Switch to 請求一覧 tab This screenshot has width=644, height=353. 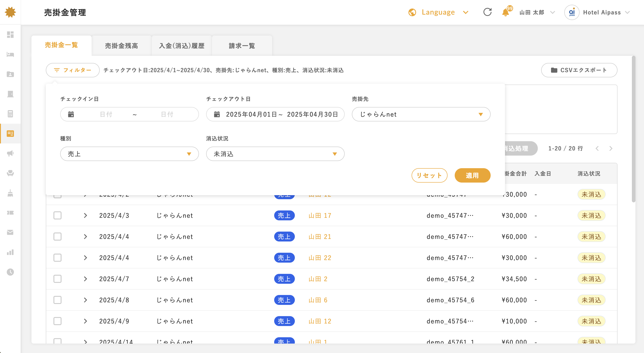pos(242,46)
